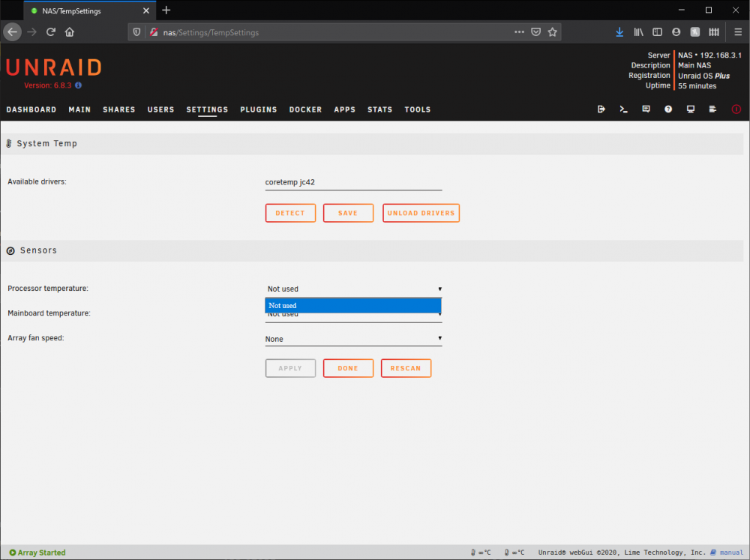Click the second footer temperature reading
Viewport: 750px width, 560px height.
tap(514, 553)
